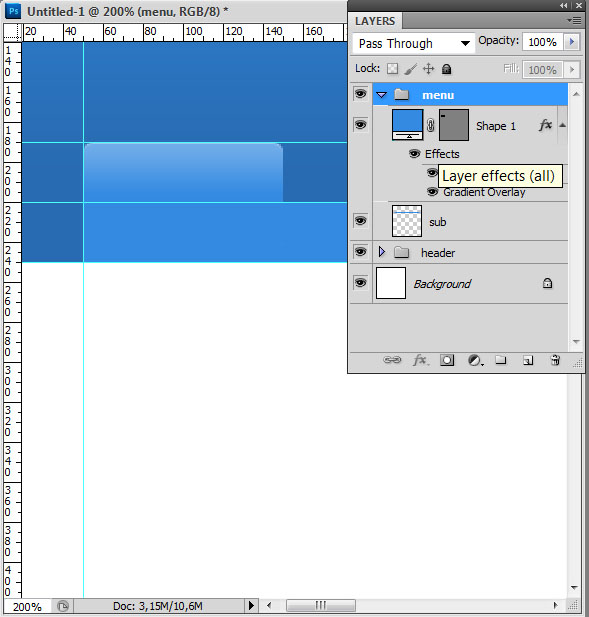
Task: Click the light blue rounded tab shape on canvas
Action: click(x=183, y=173)
